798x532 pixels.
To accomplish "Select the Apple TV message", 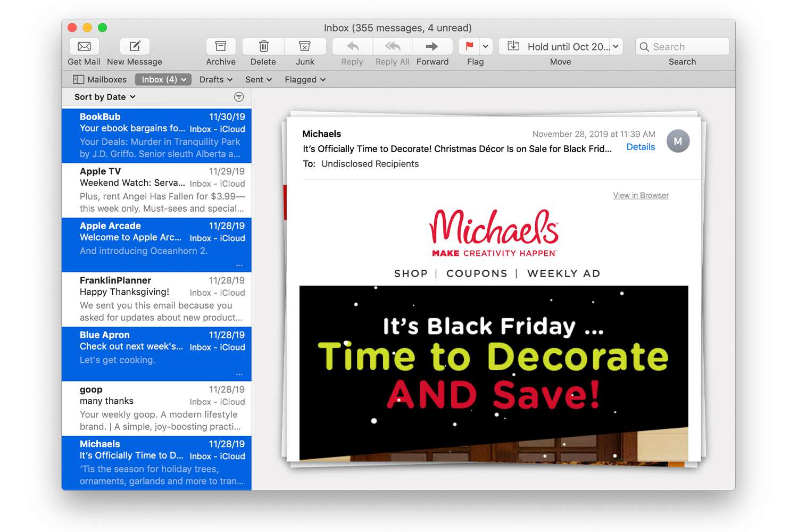I will tap(156, 190).
